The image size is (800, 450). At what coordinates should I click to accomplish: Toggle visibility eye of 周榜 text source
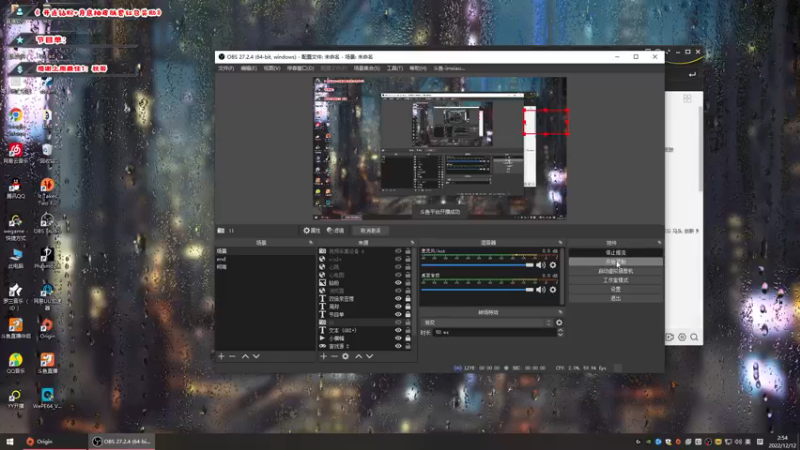pos(398,307)
